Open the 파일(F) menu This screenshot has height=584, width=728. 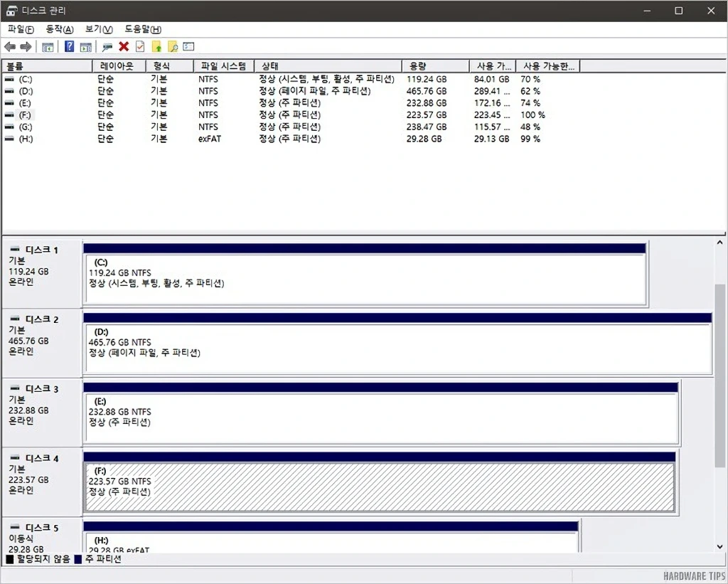coord(21,29)
